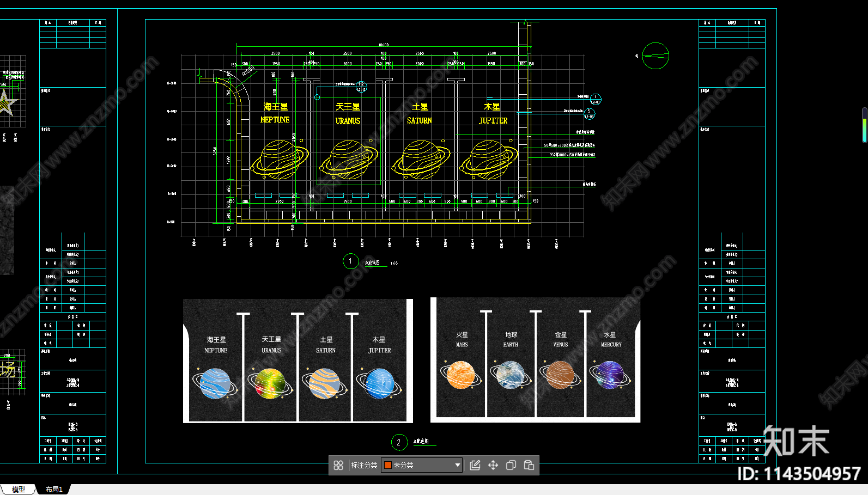Open the annotation category grid icon

point(338,465)
